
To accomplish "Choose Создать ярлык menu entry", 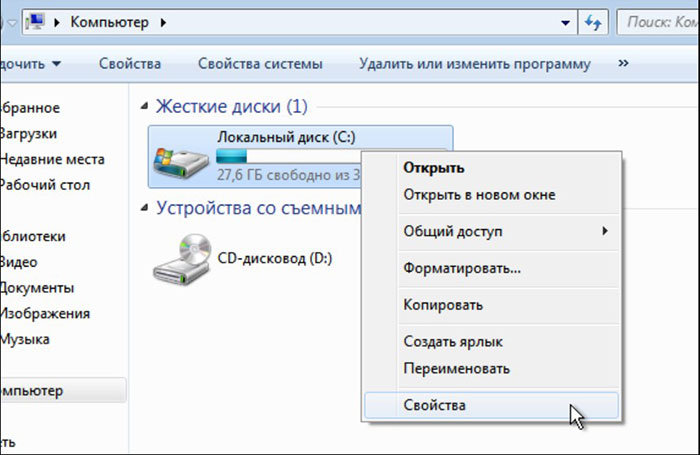I will click(x=492, y=342).
